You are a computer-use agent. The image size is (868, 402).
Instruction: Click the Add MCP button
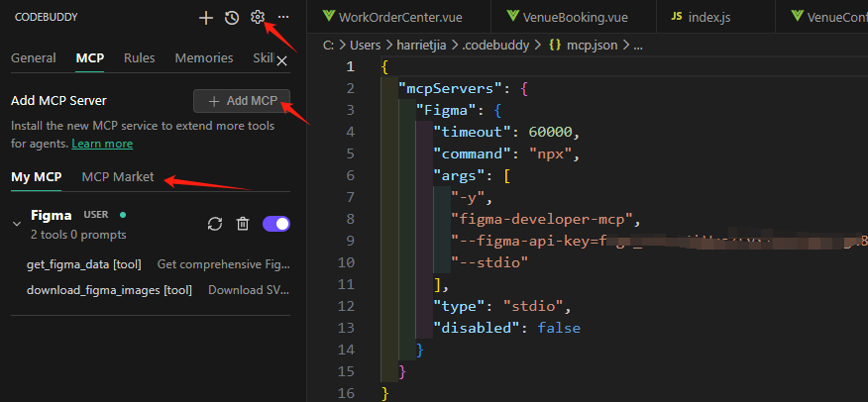pos(242,101)
